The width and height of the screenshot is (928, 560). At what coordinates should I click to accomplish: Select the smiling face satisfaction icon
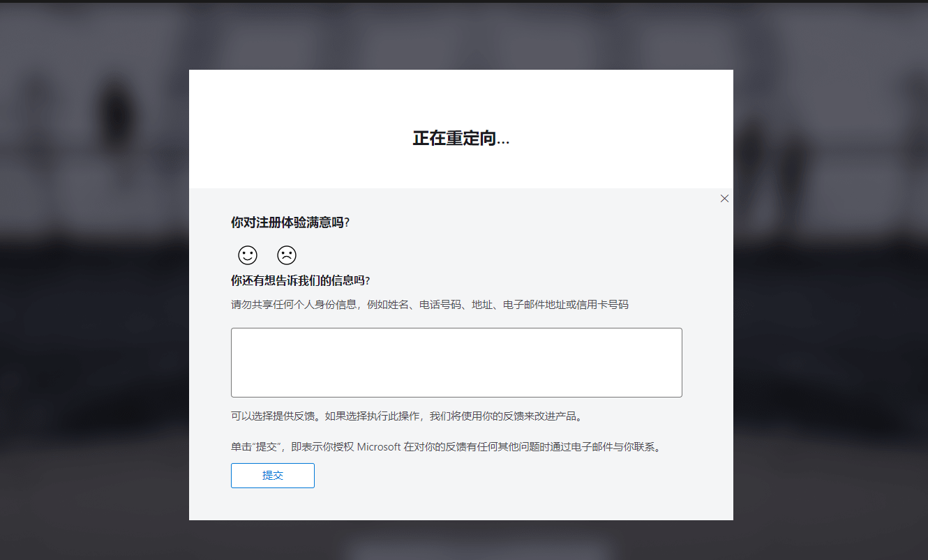(248, 255)
